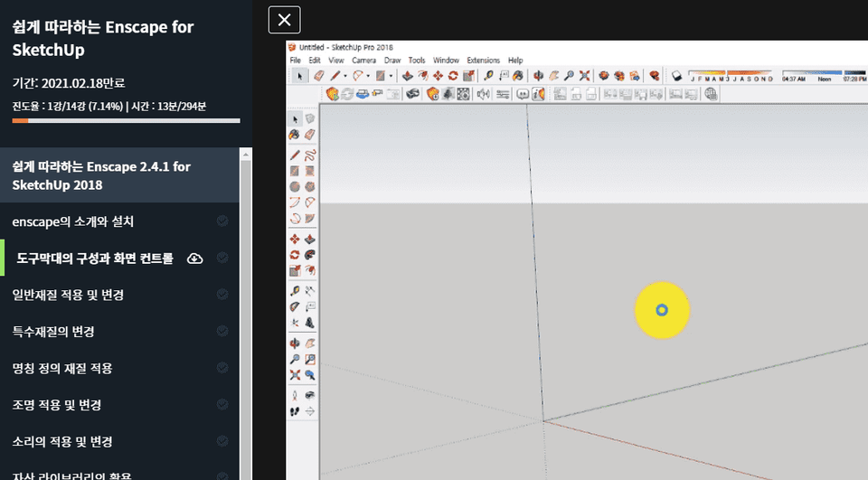The width and height of the screenshot is (868, 480).
Task: Open the Draw menu
Action: click(392, 61)
